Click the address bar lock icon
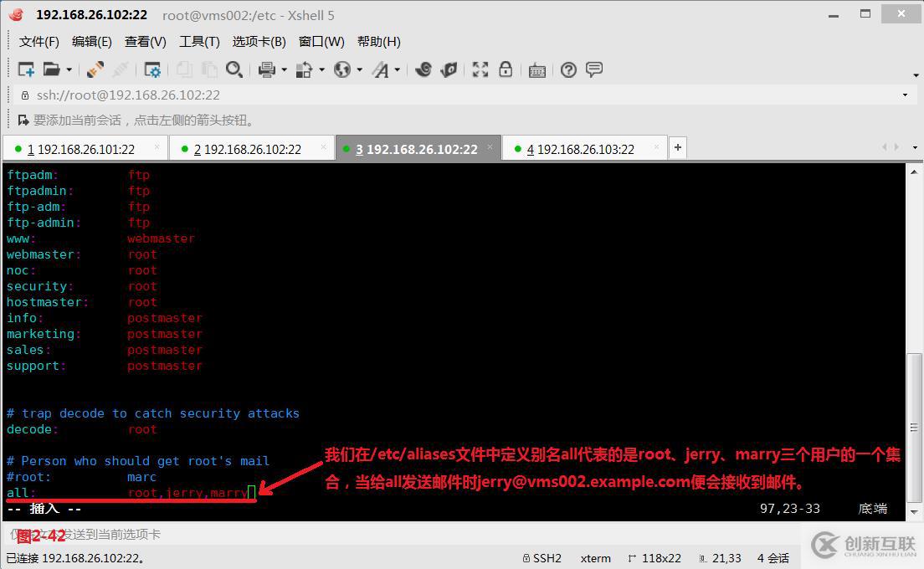 [x=25, y=95]
